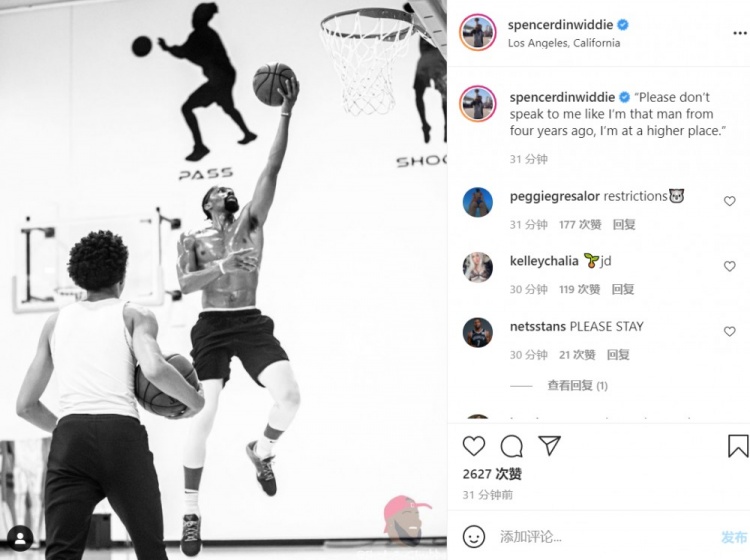Click the 发布 post comment button
This screenshot has width=750, height=560.
tap(734, 537)
